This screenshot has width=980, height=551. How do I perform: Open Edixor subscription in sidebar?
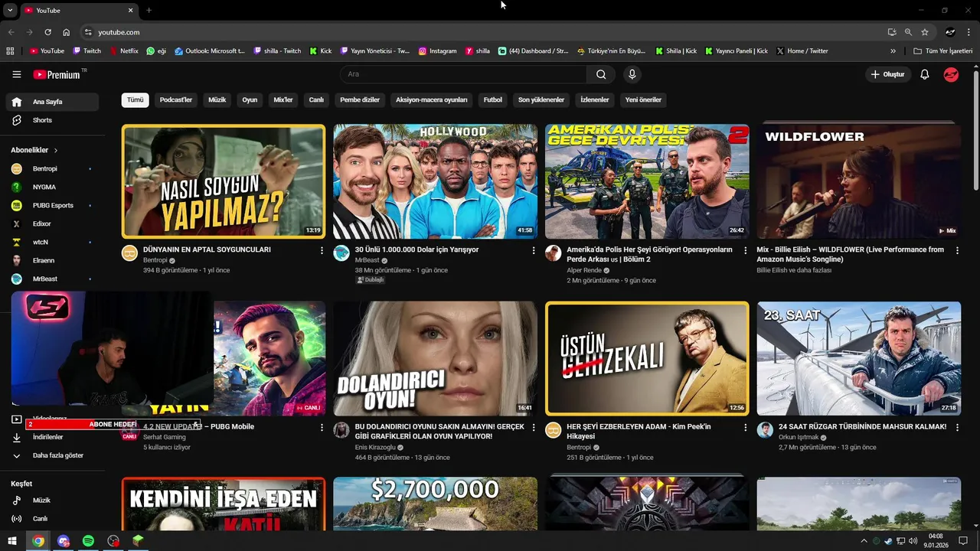tap(52, 223)
